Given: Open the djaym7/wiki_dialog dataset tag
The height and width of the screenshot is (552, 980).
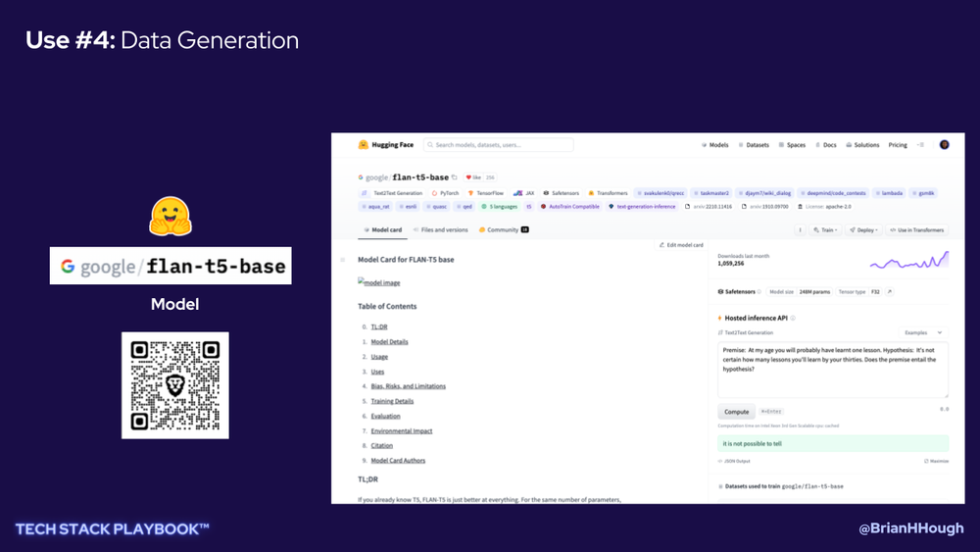Looking at the screenshot, I should tap(764, 193).
